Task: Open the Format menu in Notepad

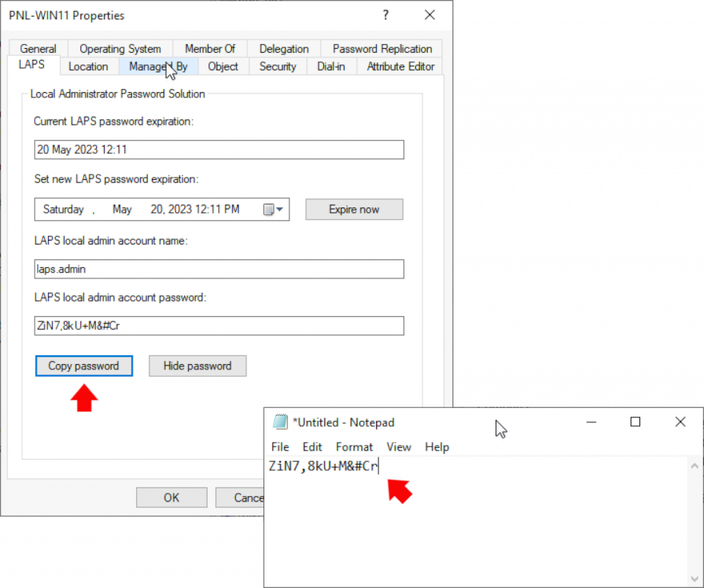Action: click(354, 446)
